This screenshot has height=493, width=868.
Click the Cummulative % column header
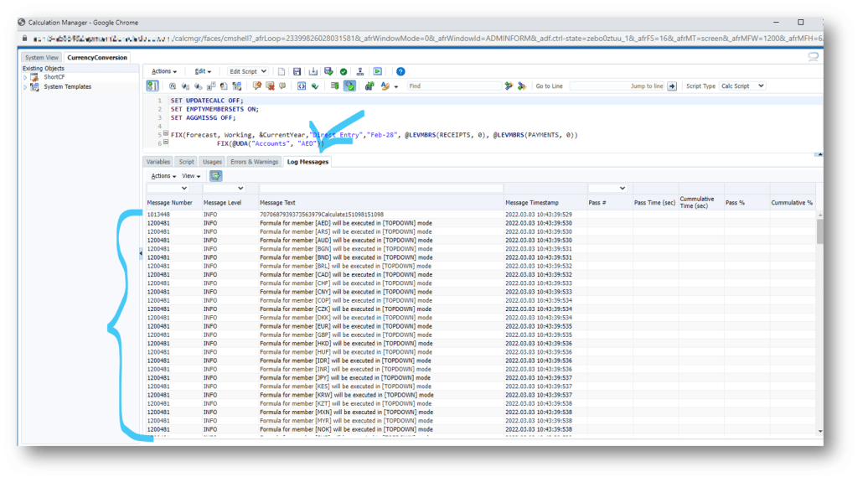(x=792, y=203)
